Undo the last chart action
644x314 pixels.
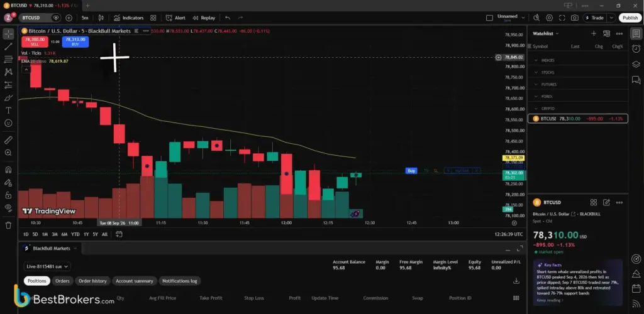(228, 18)
